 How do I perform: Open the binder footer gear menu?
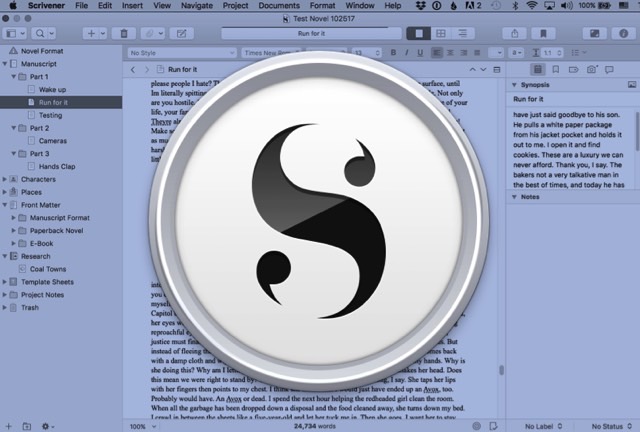[x=48, y=426]
